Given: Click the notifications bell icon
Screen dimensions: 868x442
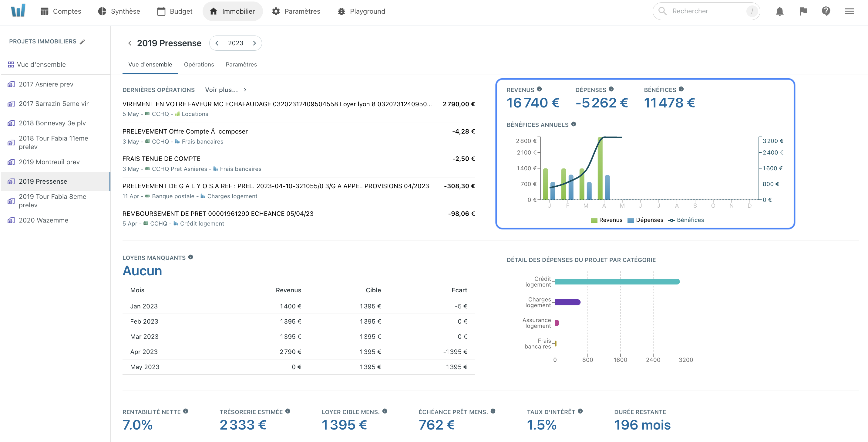Looking at the screenshot, I should [x=779, y=11].
